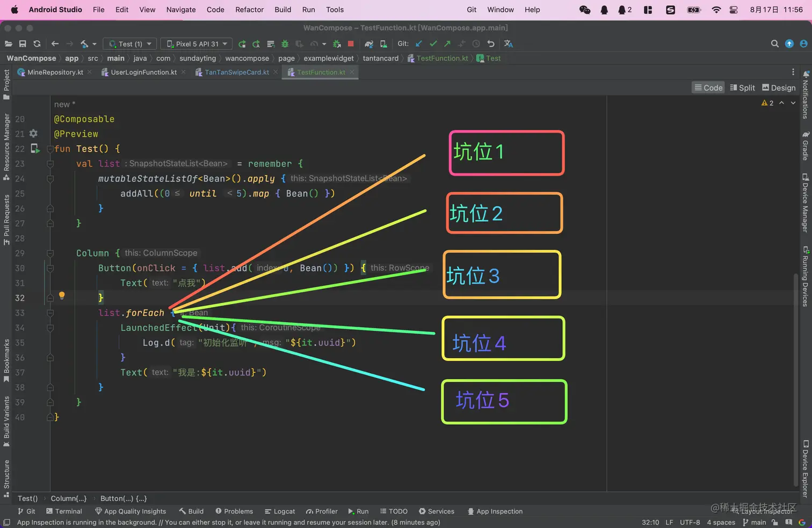Click the run gutter icon beside fun Test()
Viewport: 812px width, 528px height.
coord(35,149)
